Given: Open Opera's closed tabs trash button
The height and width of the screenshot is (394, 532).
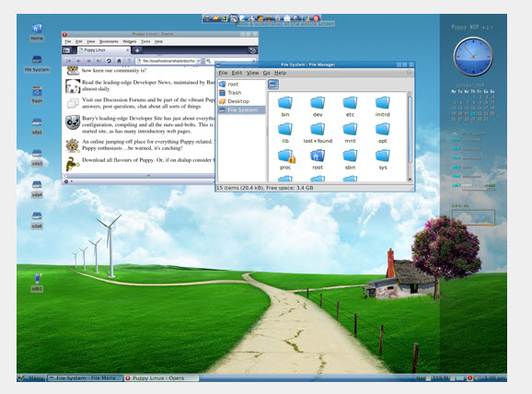Looking at the screenshot, I should (252, 51).
